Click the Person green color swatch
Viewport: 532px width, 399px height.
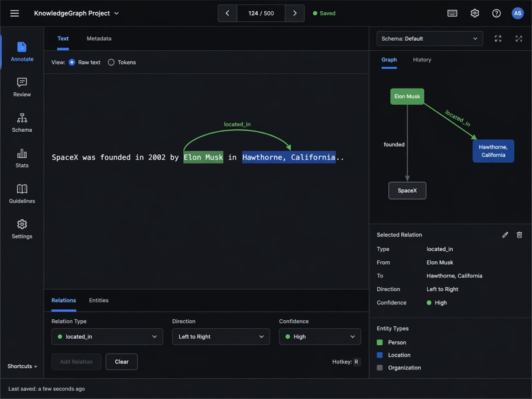pos(379,342)
